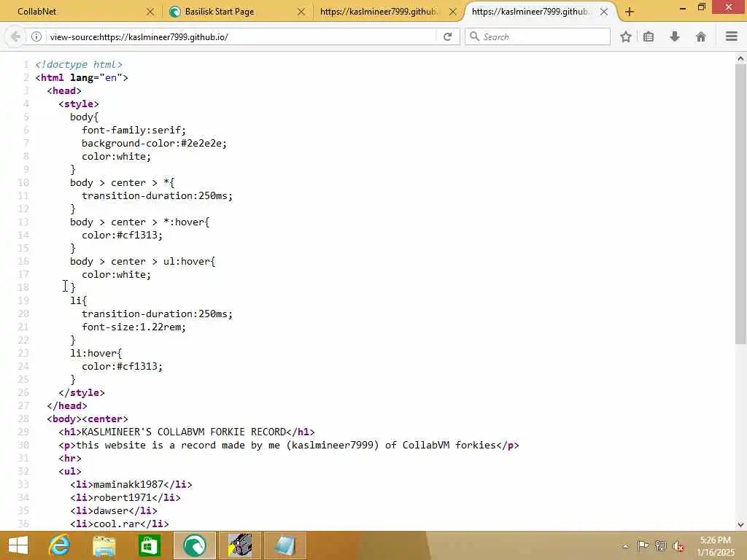
Task: Click the first transition-duration:250ms line
Action: click(157, 195)
